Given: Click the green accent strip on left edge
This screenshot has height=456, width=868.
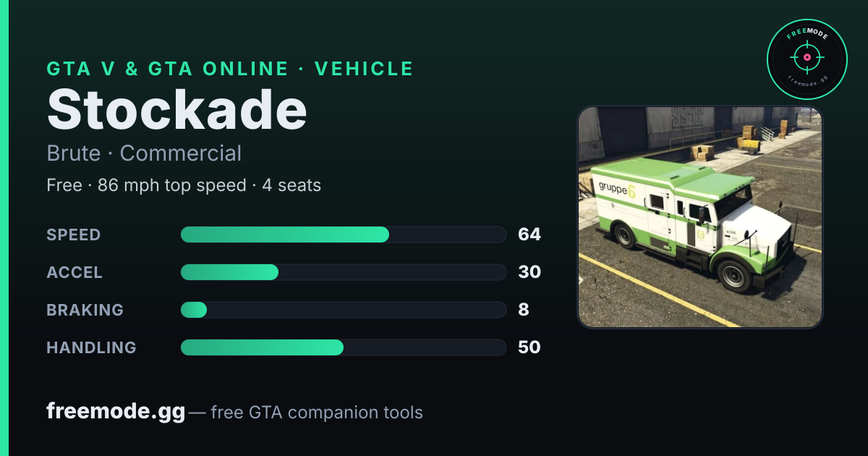Looking at the screenshot, I should [4, 228].
